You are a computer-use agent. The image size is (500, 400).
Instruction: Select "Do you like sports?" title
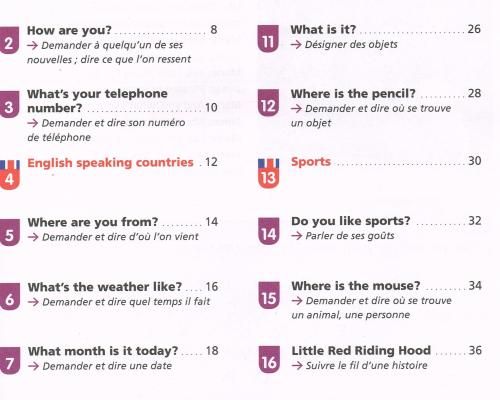351,221
